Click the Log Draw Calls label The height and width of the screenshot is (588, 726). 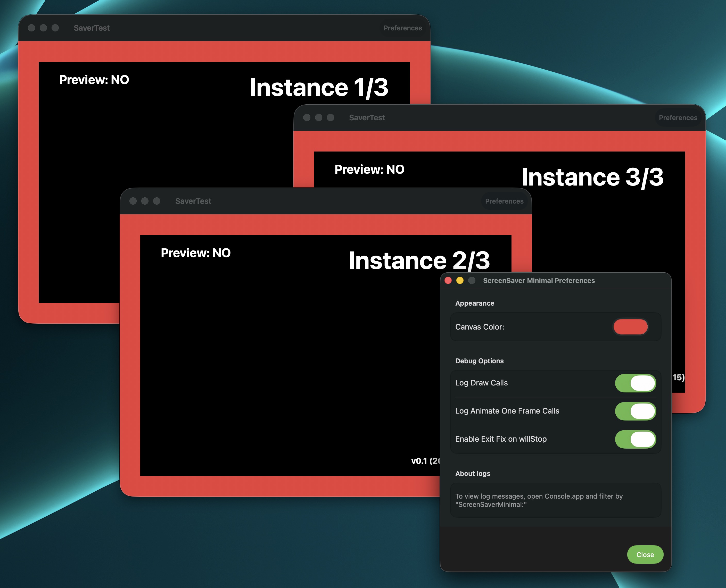point(481,383)
